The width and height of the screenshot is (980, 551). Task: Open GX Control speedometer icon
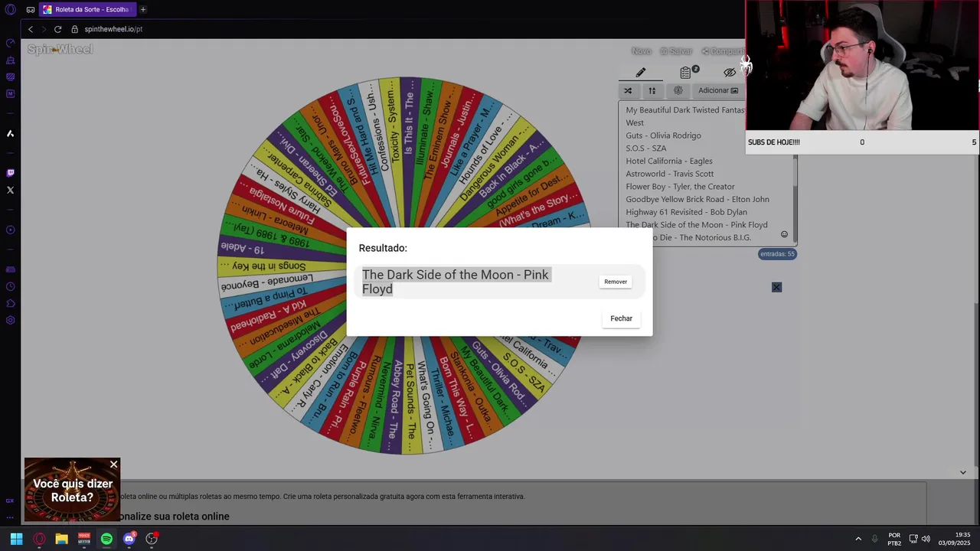click(10, 44)
